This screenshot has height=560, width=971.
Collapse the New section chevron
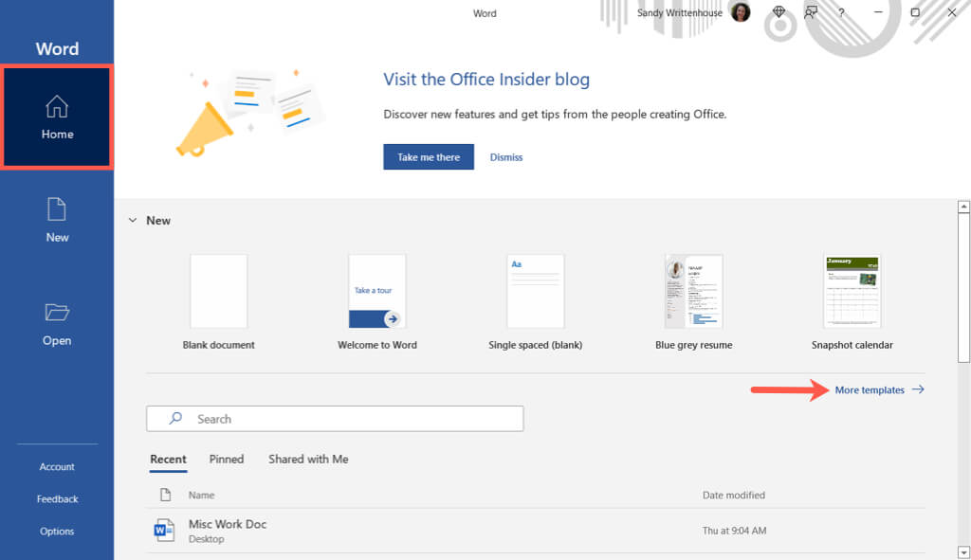133,220
